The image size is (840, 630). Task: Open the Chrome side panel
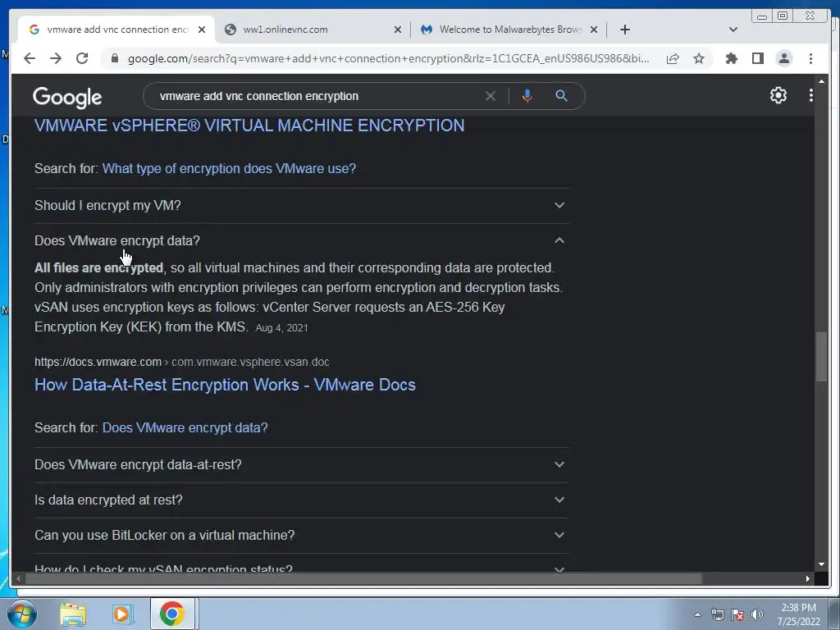[x=757, y=58]
